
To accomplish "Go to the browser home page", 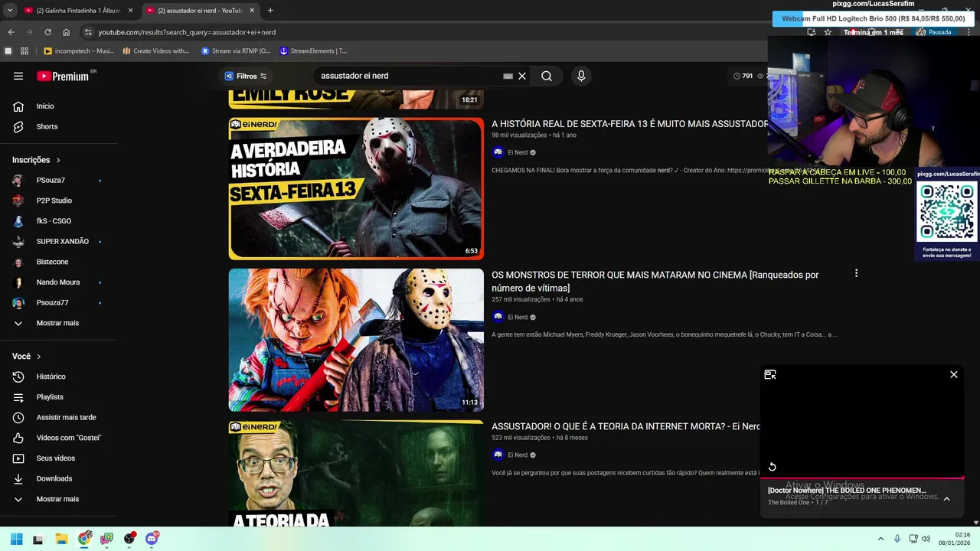I will coord(66,32).
